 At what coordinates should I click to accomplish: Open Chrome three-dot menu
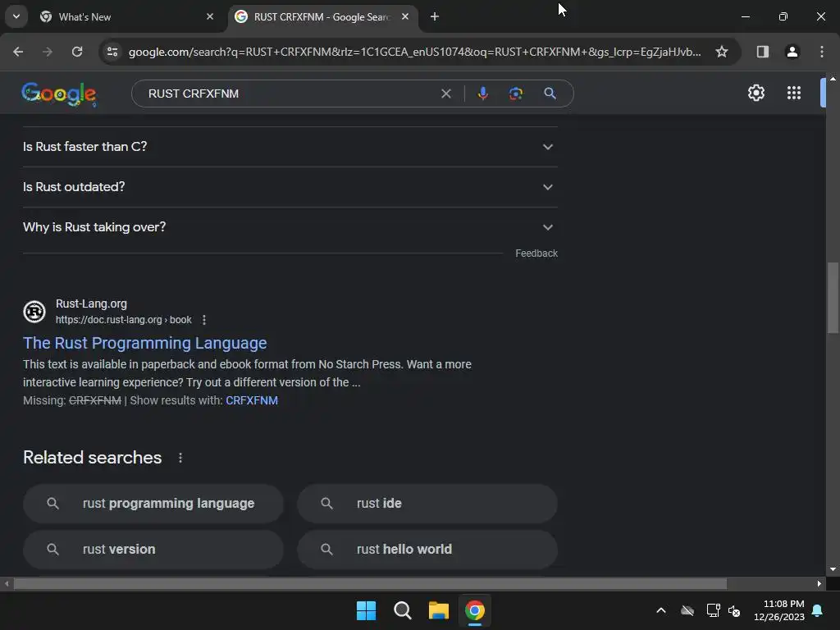pos(822,52)
